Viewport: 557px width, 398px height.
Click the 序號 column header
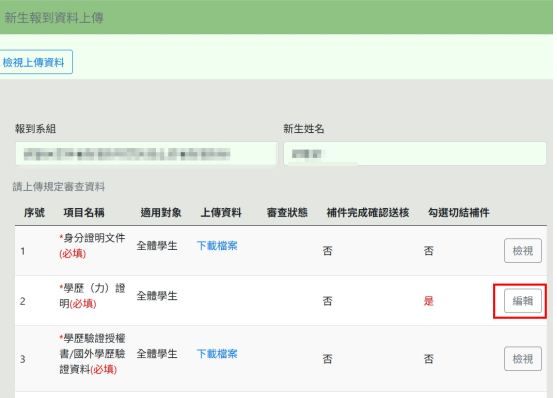click(x=34, y=213)
